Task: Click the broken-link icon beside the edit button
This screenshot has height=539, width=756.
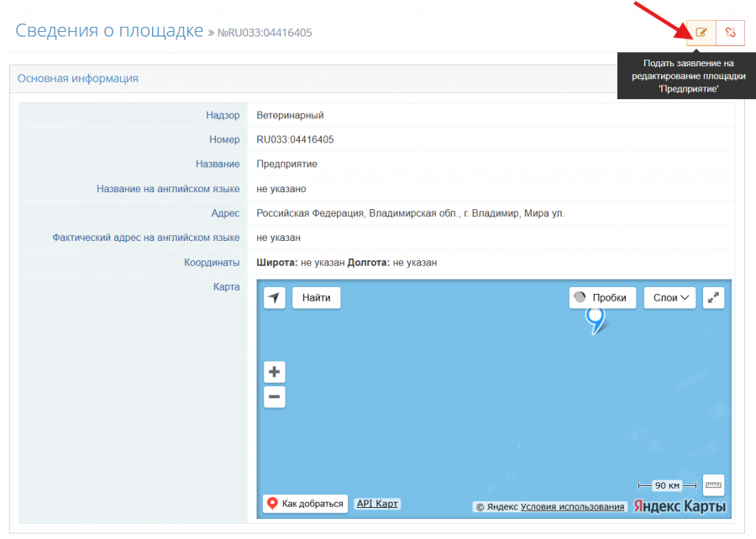Action: [730, 33]
